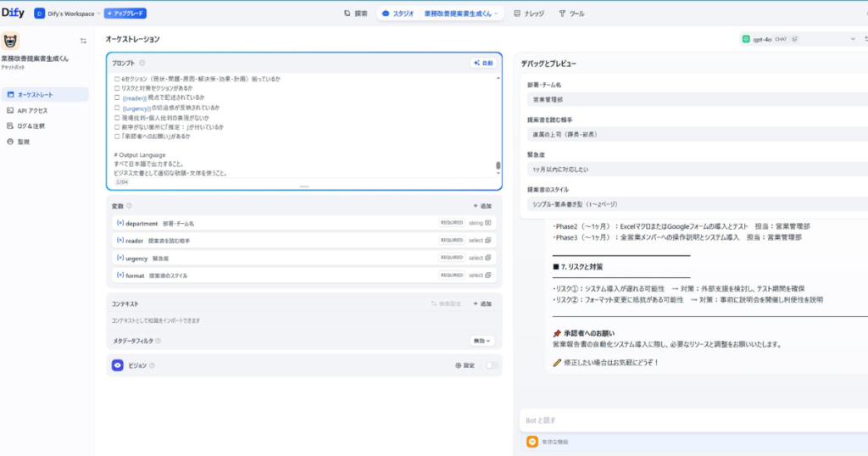
Task: Click the ログ＆注釈 sidebar icon
Action: pyautogui.click(x=10, y=125)
